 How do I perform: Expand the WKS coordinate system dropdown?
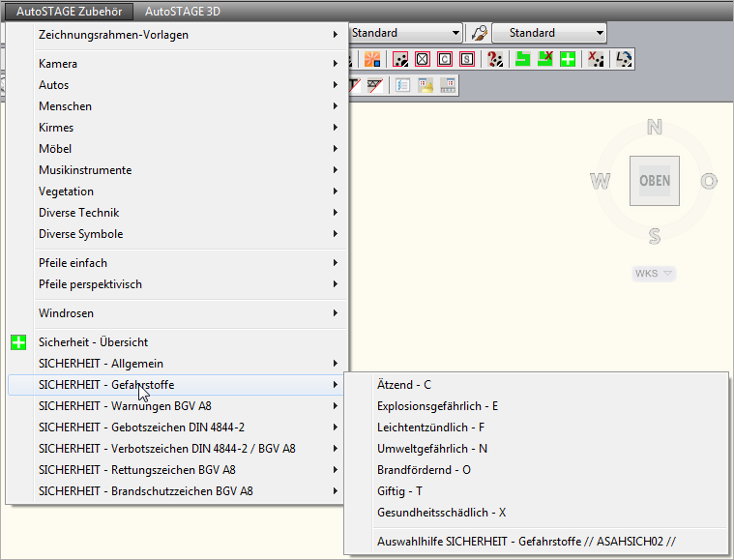(x=654, y=274)
